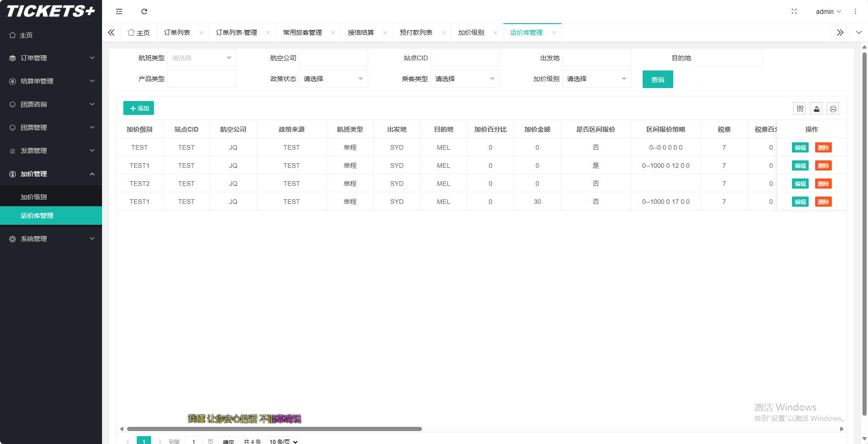This screenshot has width=868, height=444.
Task: Open the admin user dropdown
Action: [x=828, y=12]
